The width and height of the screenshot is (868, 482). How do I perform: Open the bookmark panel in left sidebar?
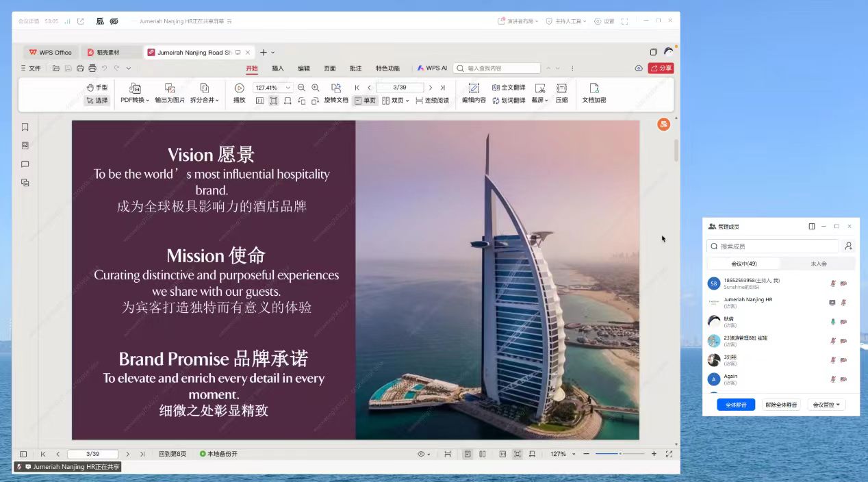(x=25, y=127)
